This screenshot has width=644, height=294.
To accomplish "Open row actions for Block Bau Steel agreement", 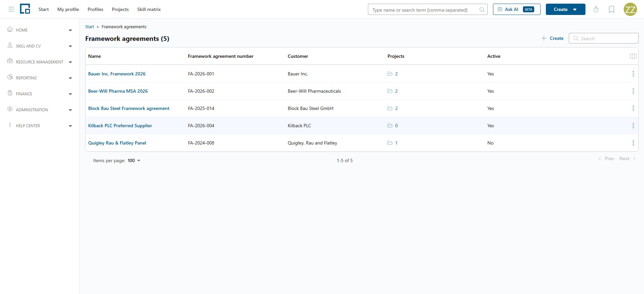I will [633, 108].
